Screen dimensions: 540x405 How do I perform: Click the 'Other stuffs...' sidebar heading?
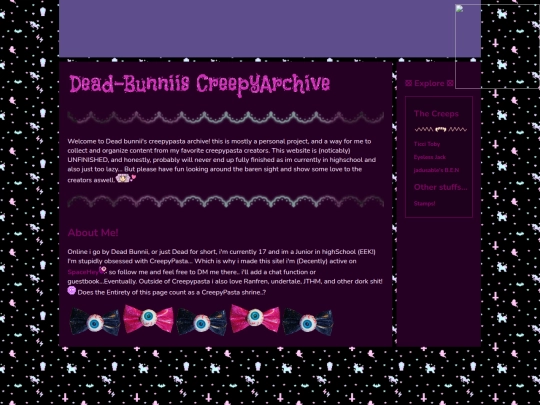coord(440,187)
